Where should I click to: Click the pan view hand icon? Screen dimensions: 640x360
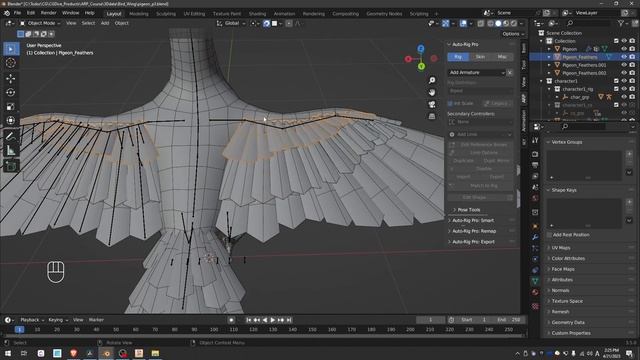pyautogui.click(x=432, y=92)
